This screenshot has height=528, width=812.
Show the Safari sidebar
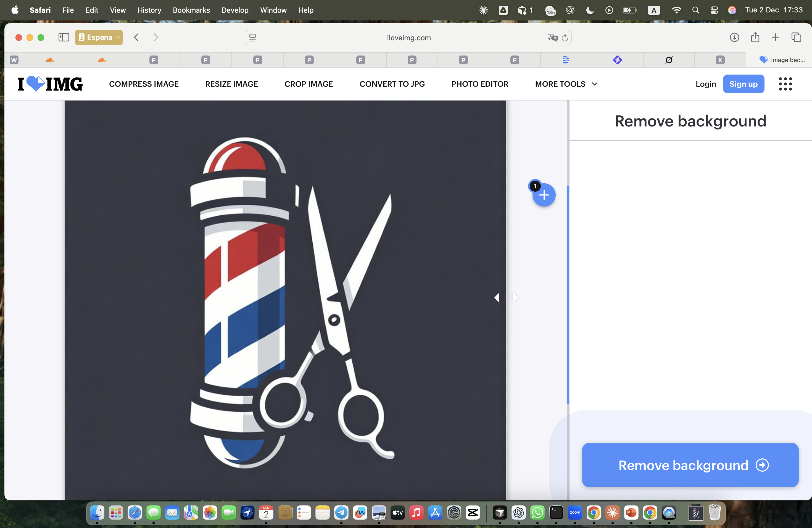64,38
